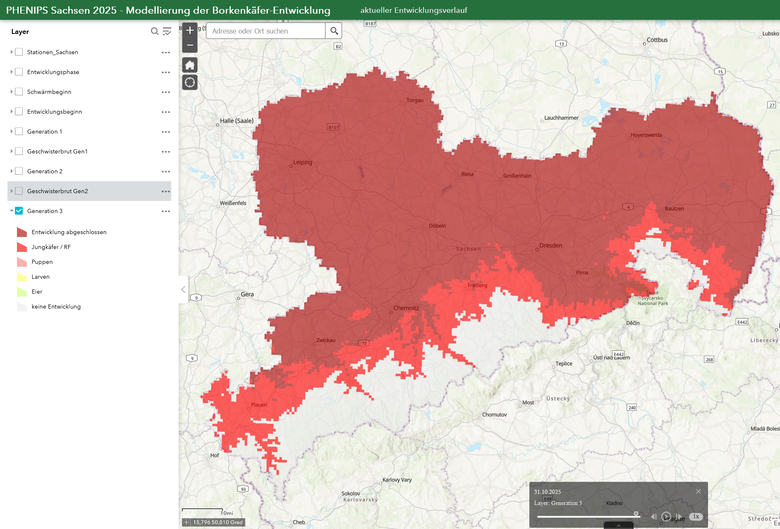Screen dimensions: 780x529
Task: Click 'keine Entwicklung' legend color swatch
Action: pos(22,307)
